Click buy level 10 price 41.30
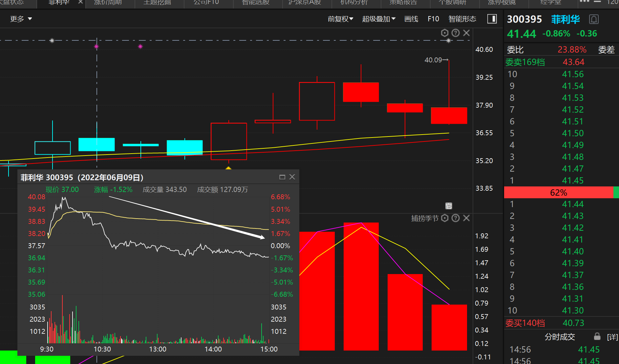The width and height of the screenshot is (619, 364). [x=573, y=310]
